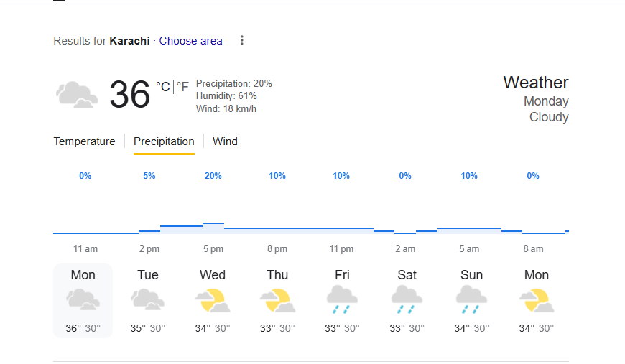This screenshot has width=625, height=364.
Task: Switch units to °C
Action: [x=162, y=86]
